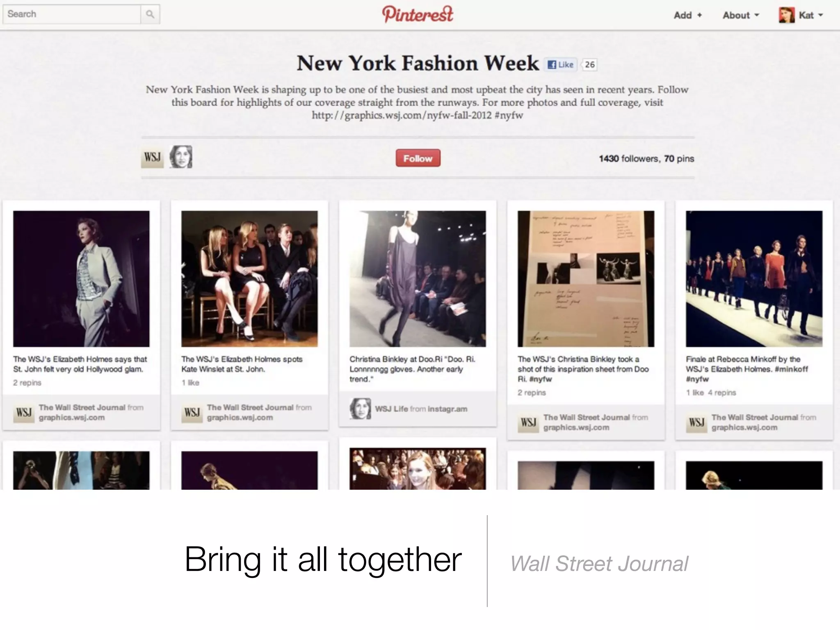Open the Doo Ri inspiration sheet photo
Screen dimensions: 840x630
click(586, 279)
